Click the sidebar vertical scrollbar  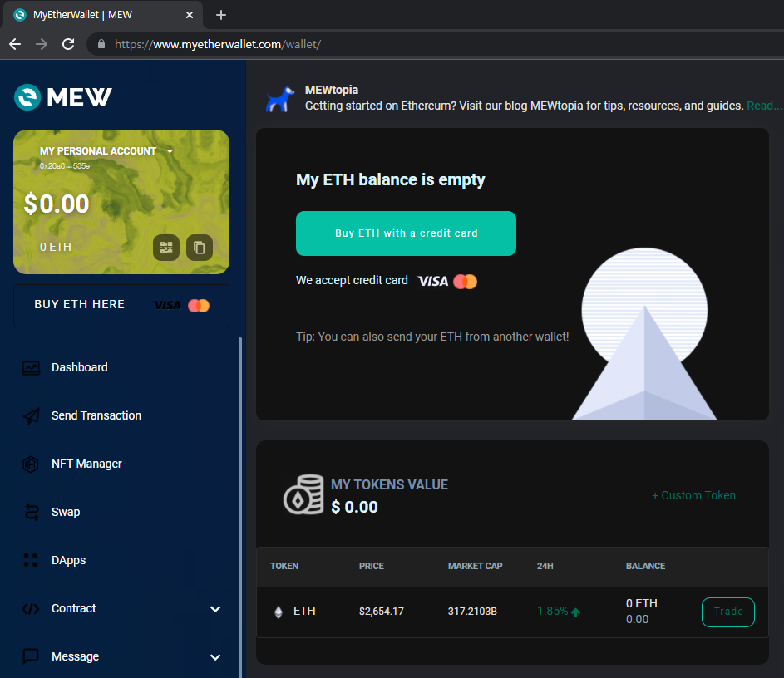pos(240,507)
